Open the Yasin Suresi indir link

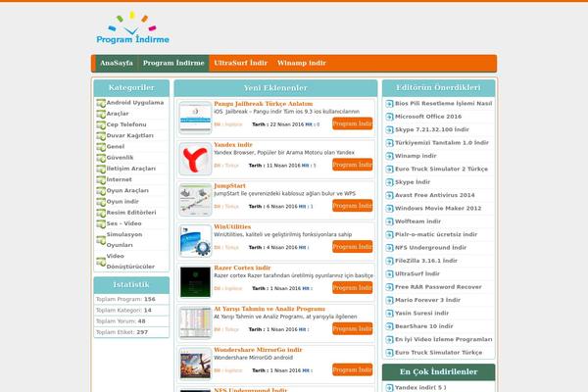421,313
